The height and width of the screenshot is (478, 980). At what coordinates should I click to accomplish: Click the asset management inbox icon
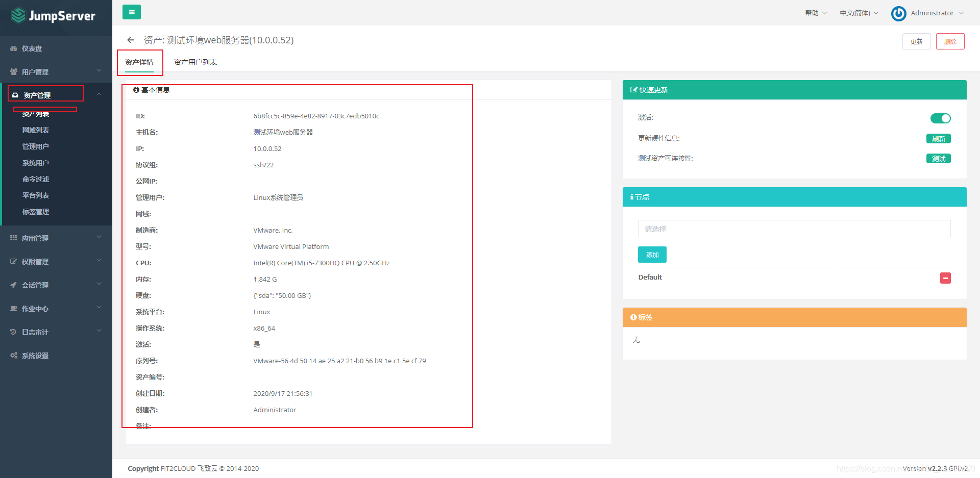(15, 95)
